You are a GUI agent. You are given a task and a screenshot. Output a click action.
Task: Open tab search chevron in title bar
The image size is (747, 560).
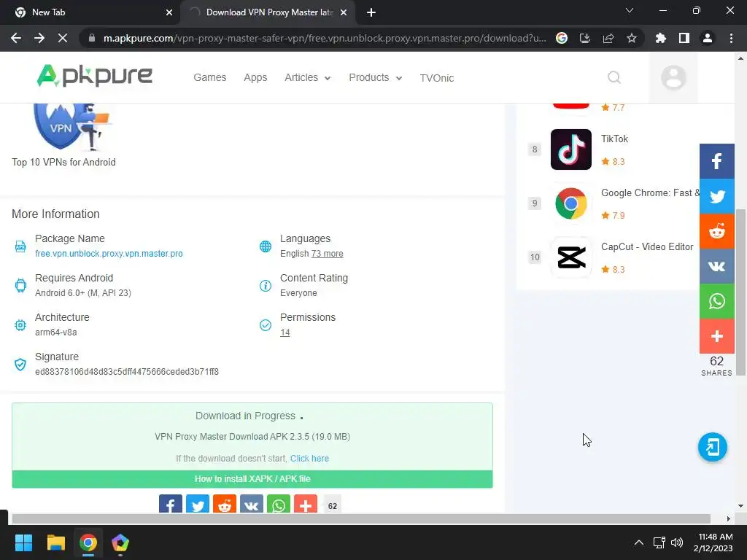(630, 10)
